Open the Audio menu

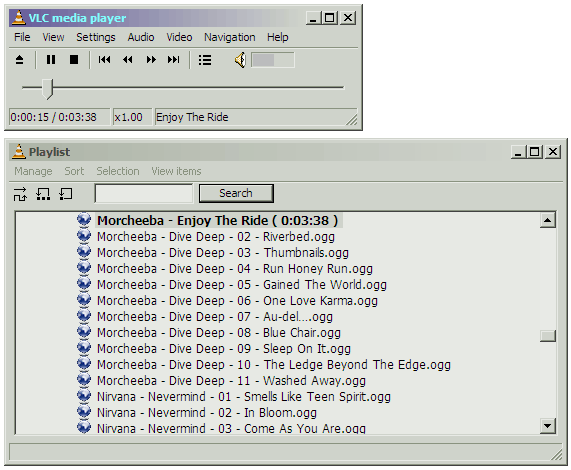click(141, 37)
